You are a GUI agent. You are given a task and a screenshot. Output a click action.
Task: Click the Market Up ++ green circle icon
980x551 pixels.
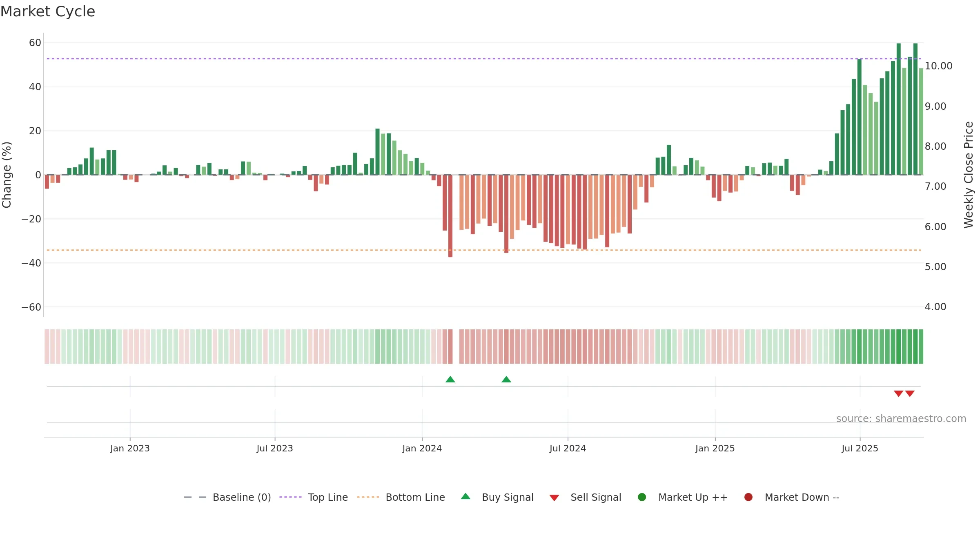click(x=642, y=497)
